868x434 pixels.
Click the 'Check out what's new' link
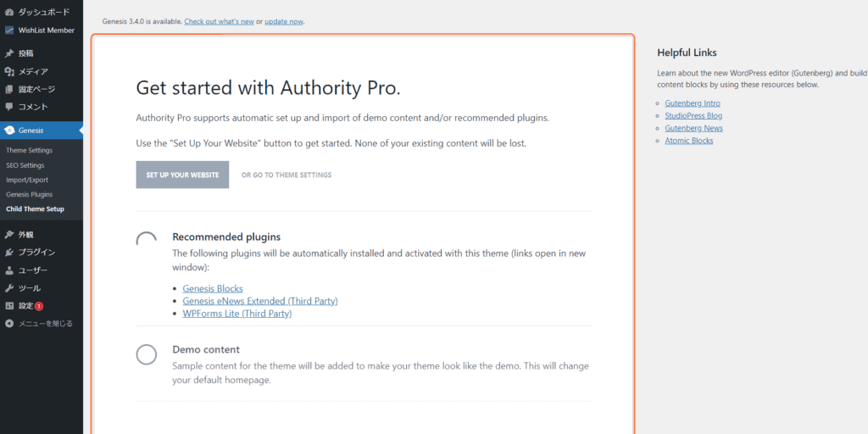[x=220, y=21]
